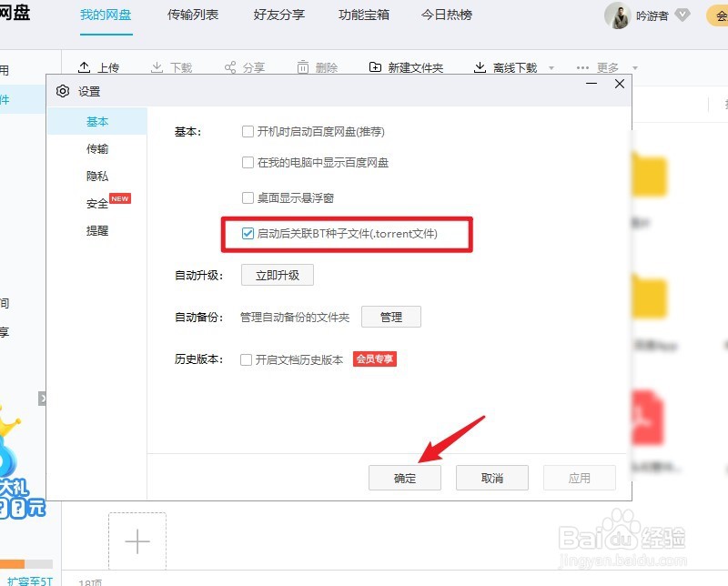Click the upload icon in the toolbar
Screen dimensions: 728x586
coord(84,67)
